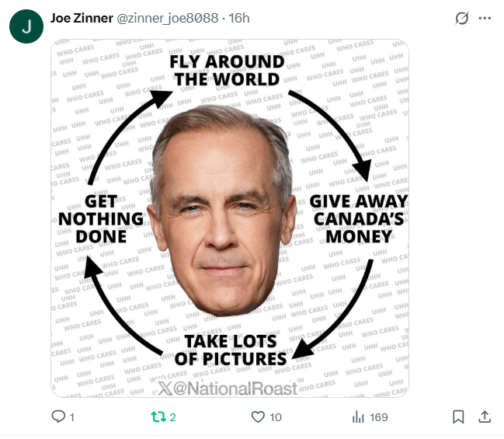
Task: Undo the green repost arrows icon
Action: pyautogui.click(x=158, y=417)
